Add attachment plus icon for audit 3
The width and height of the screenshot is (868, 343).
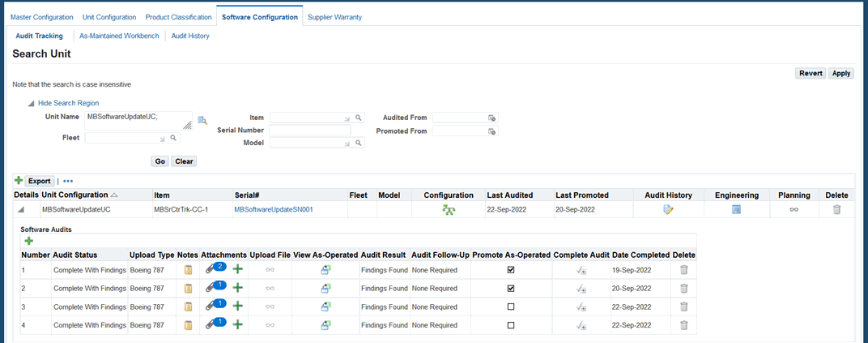tap(237, 307)
